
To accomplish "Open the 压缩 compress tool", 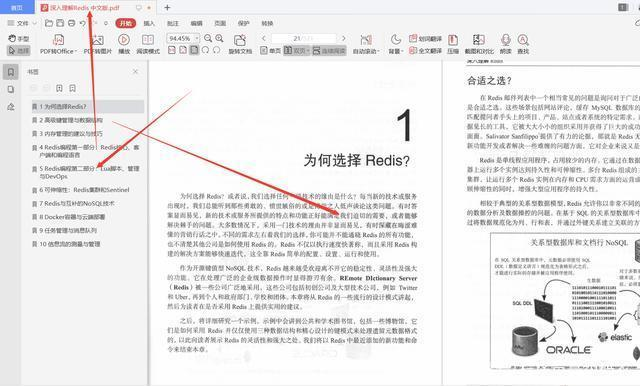I will coord(453,44).
